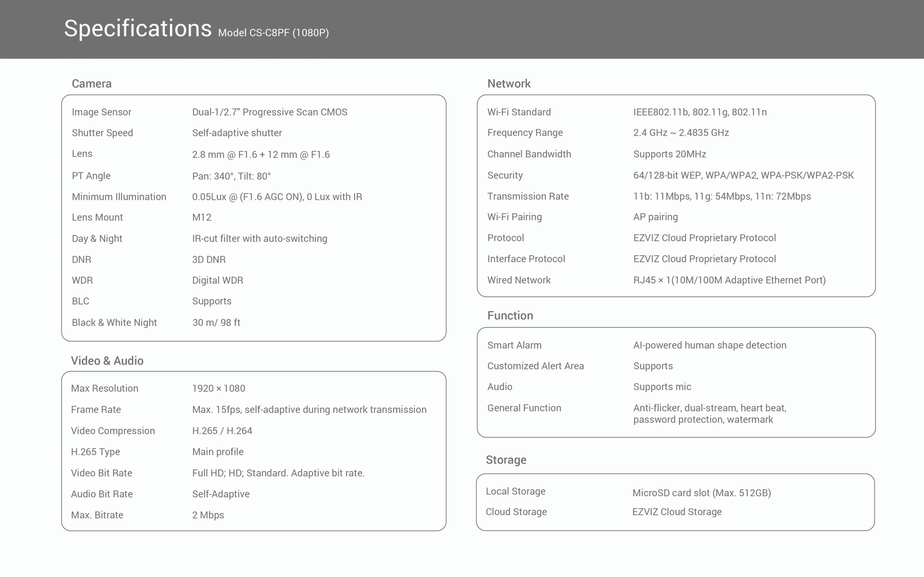Click the Storage section heading
The width and height of the screenshot is (924, 577).
coord(506,460)
